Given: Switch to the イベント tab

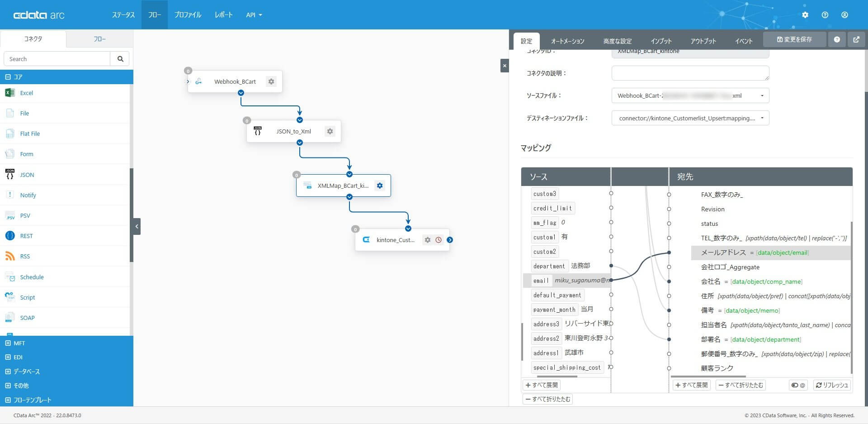Looking at the screenshot, I should [744, 41].
